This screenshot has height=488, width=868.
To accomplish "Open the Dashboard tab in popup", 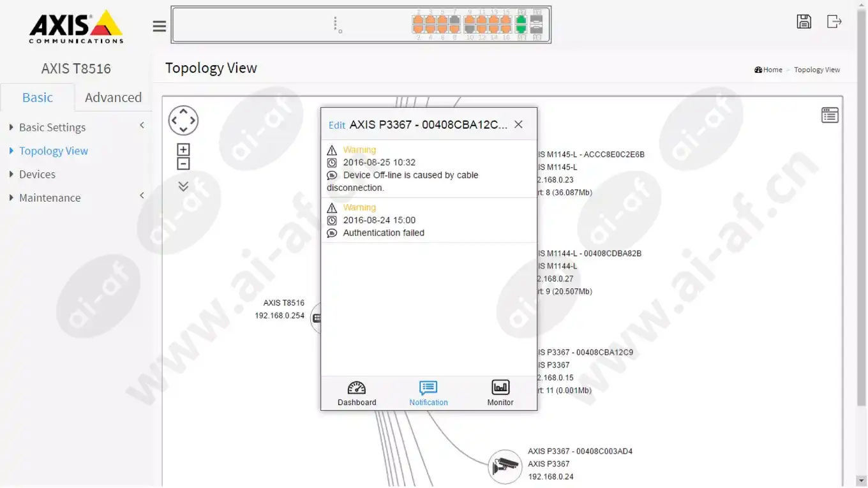I will (x=357, y=393).
